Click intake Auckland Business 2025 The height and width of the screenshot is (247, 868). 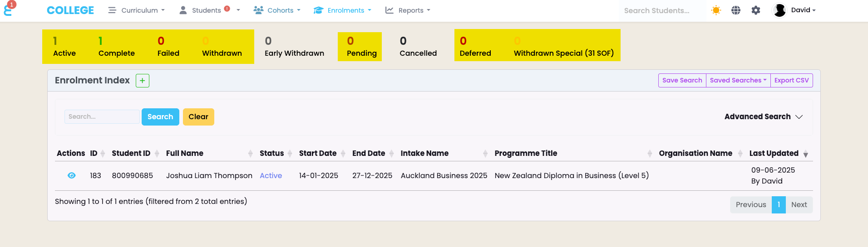coord(444,175)
